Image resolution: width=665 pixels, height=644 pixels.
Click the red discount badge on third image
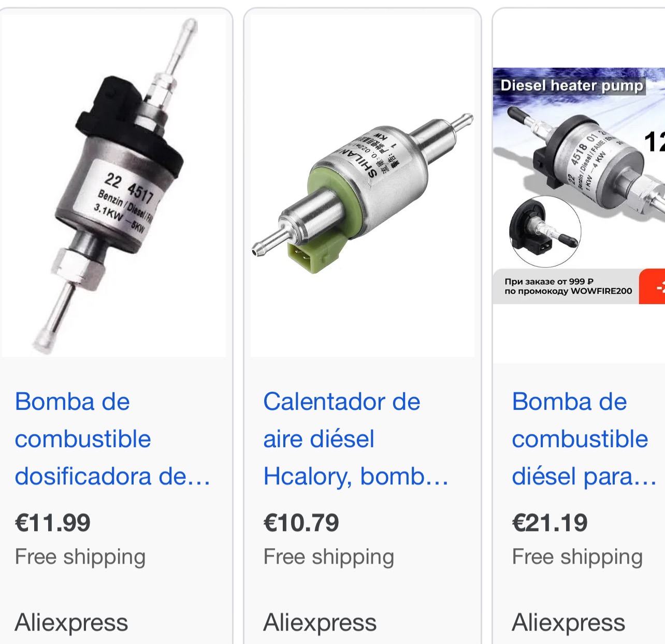click(653, 287)
